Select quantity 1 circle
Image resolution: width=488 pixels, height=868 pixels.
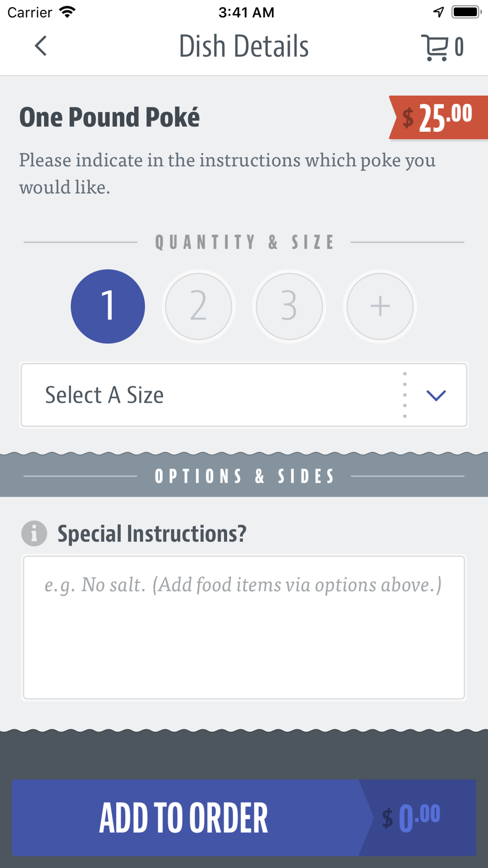[108, 306]
